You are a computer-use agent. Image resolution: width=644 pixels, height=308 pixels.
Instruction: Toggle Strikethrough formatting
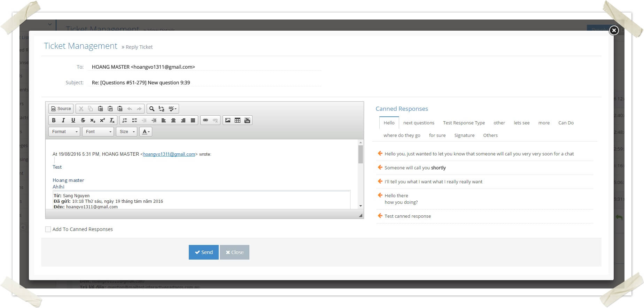(x=83, y=120)
